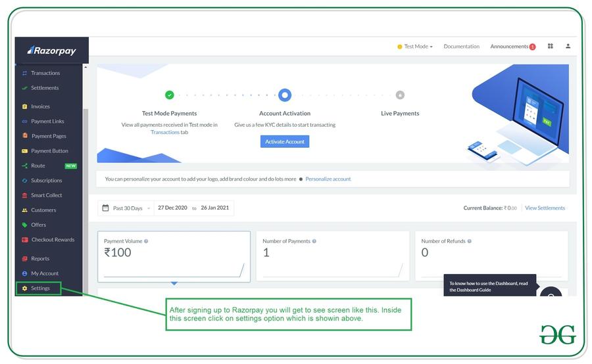Click the Checkout Rewards sidebar icon
The width and height of the screenshot is (592, 364).
click(x=25, y=240)
